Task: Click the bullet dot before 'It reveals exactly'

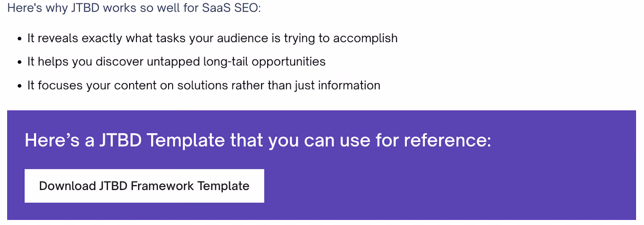Action: [x=19, y=39]
